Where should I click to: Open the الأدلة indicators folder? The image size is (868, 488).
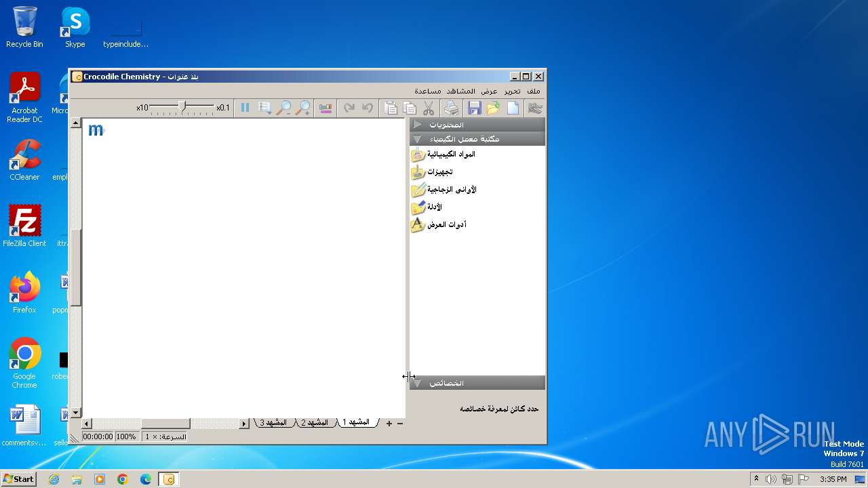[x=427, y=207]
